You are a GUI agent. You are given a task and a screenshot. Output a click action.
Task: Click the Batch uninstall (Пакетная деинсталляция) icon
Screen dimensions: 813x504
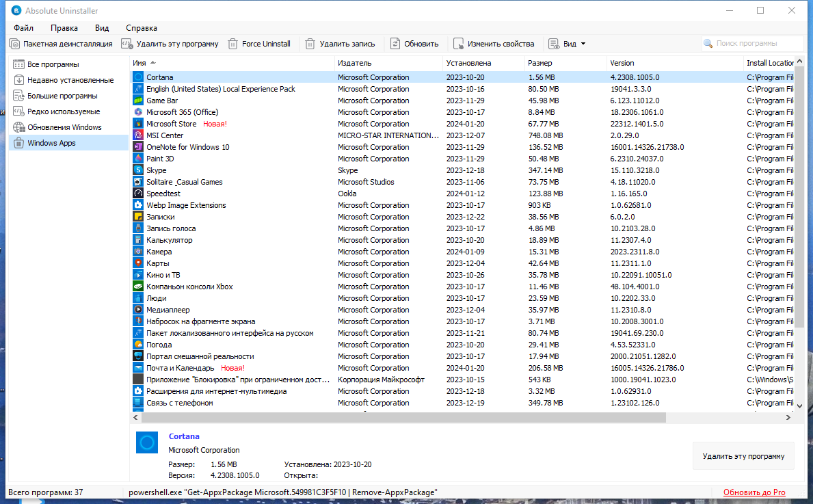click(14, 44)
